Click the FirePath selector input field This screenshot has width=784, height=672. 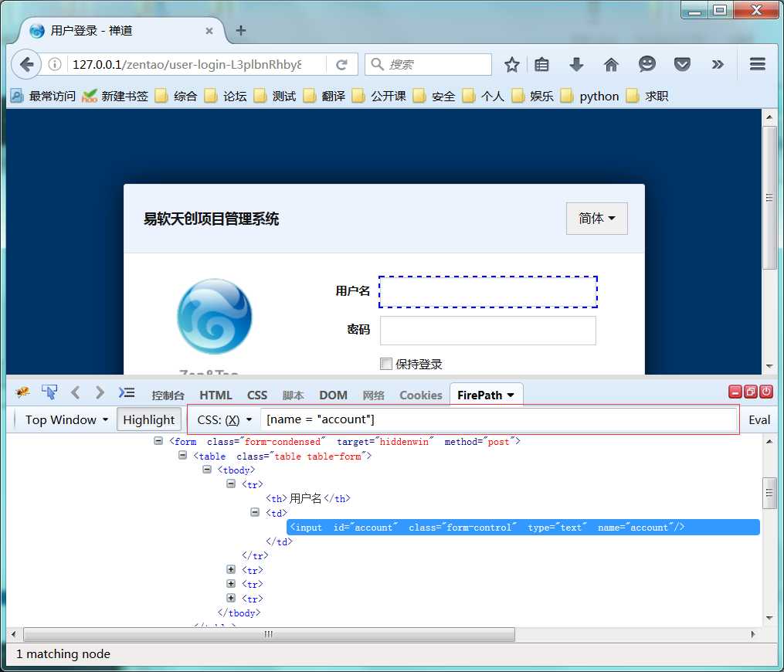498,419
